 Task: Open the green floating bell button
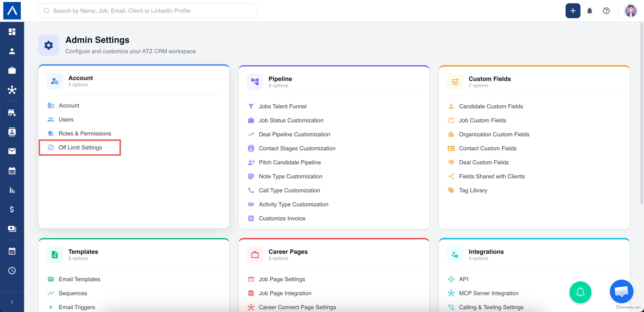pos(580,292)
